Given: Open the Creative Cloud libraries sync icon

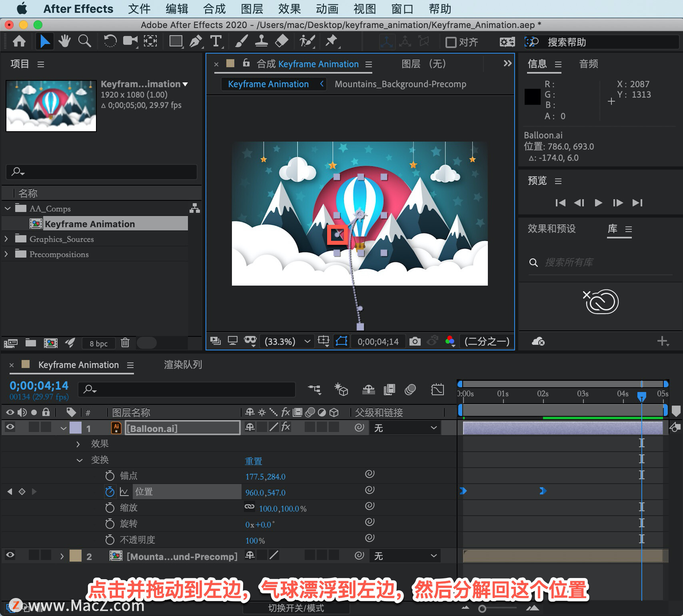Looking at the screenshot, I should tap(538, 341).
